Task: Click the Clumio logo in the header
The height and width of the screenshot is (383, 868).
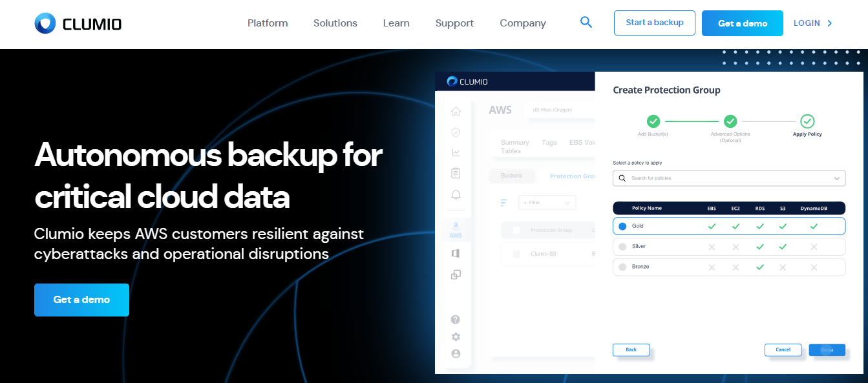Action: click(x=78, y=24)
